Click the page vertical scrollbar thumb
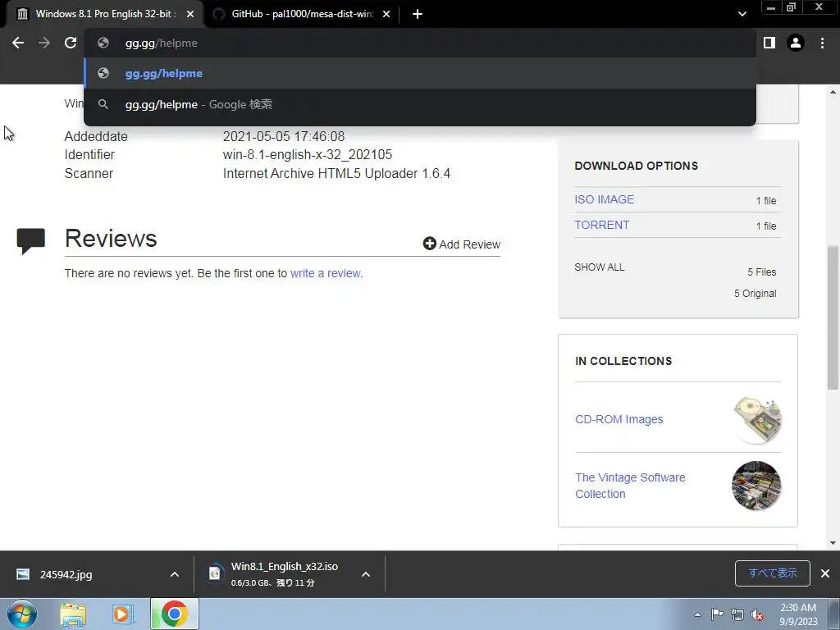This screenshot has height=630, width=840. 833,317
